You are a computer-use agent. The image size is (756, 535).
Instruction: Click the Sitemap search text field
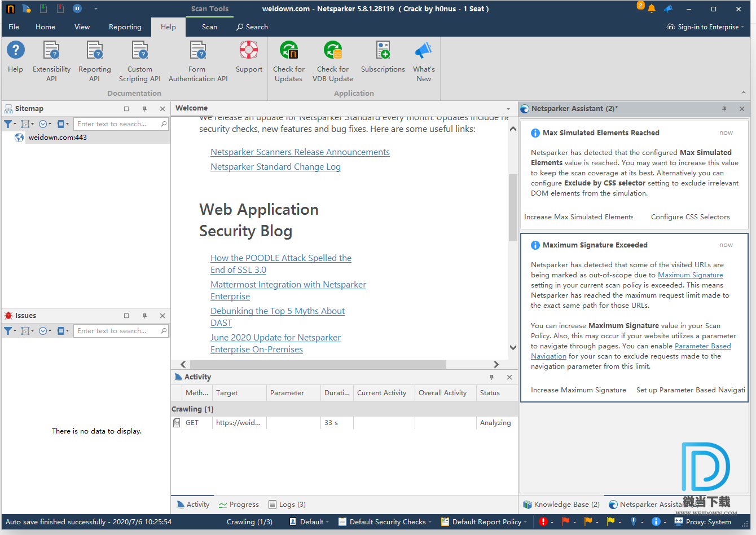pos(117,124)
